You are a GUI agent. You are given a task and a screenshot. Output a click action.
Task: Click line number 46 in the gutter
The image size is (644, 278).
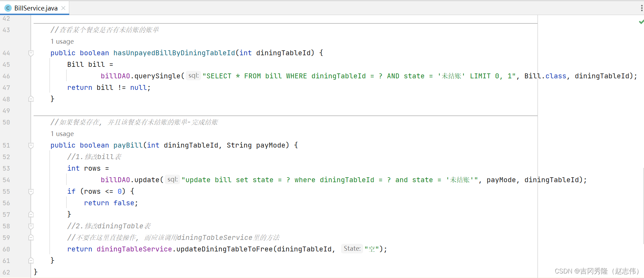point(6,76)
